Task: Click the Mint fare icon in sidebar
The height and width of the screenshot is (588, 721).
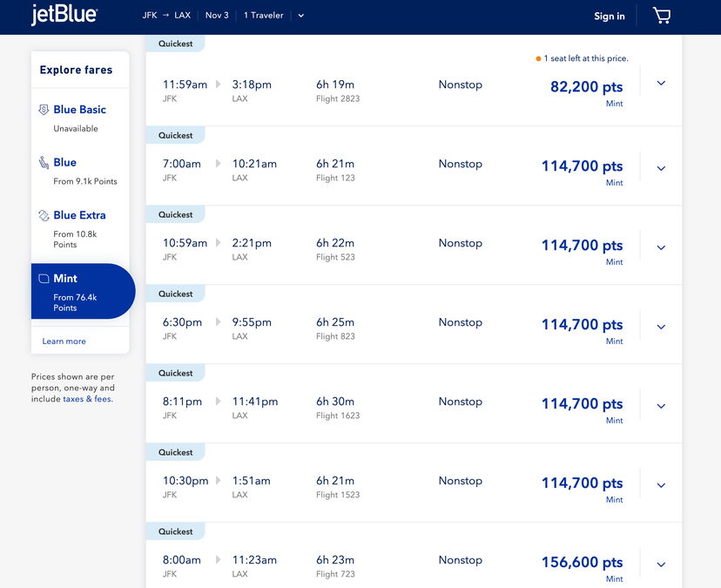Action: [44, 280]
